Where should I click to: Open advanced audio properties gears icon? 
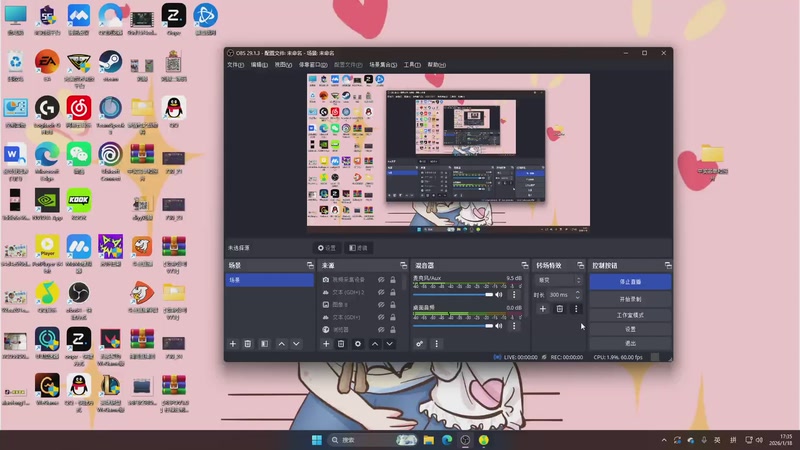pyautogui.click(x=419, y=344)
